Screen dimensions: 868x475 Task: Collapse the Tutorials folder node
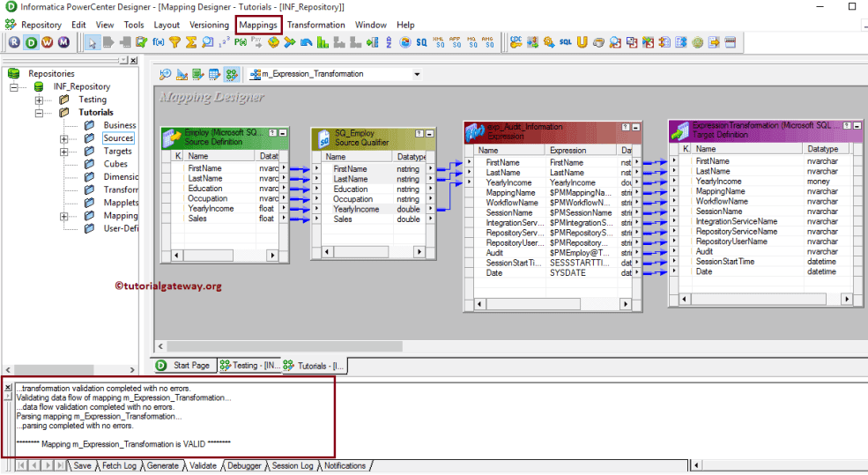coord(39,113)
